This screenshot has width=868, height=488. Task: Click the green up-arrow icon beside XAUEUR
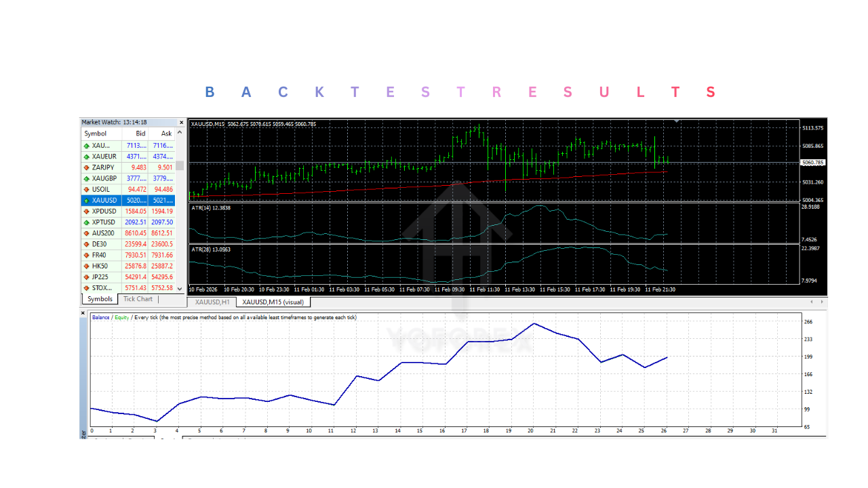point(87,156)
